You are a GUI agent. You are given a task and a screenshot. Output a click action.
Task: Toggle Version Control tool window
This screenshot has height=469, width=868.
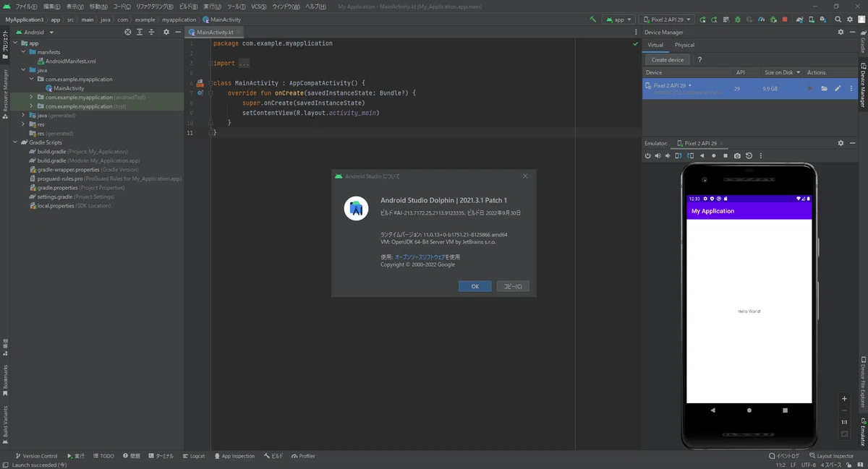[36, 456]
